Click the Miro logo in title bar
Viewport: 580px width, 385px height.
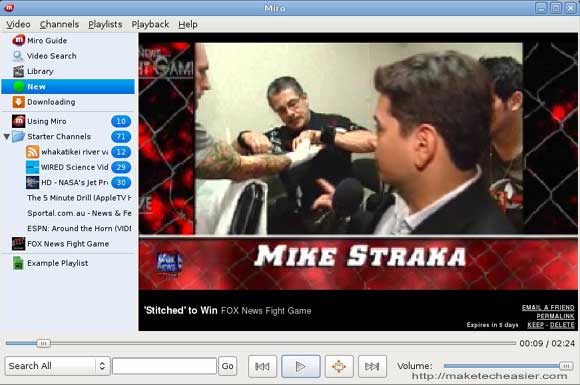pos(9,7)
